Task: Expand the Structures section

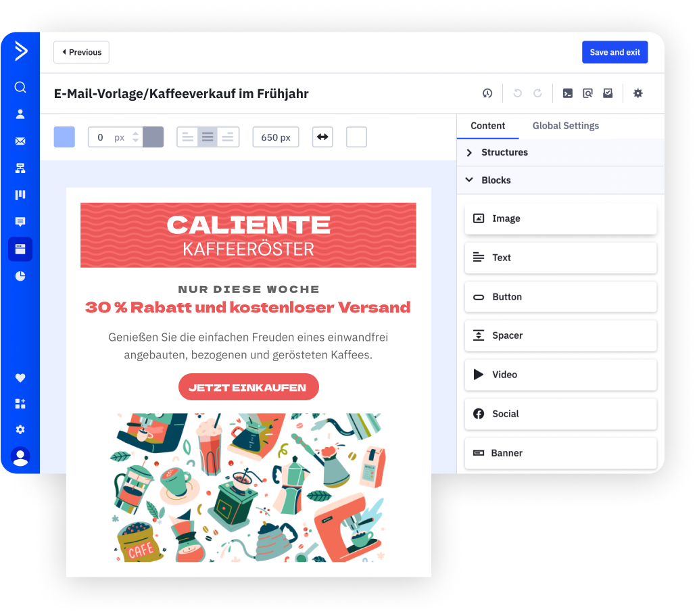Action: pos(560,153)
